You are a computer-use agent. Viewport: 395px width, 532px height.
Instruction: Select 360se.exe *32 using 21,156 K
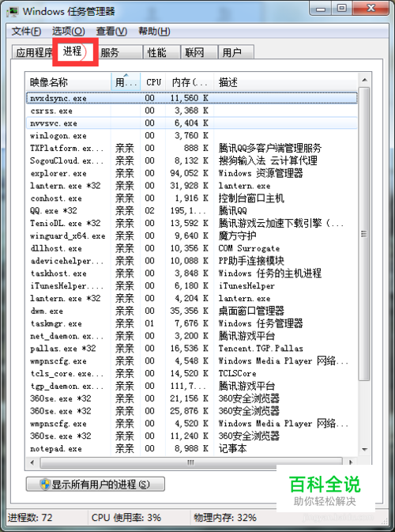pyautogui.click(x=191, y=398)
